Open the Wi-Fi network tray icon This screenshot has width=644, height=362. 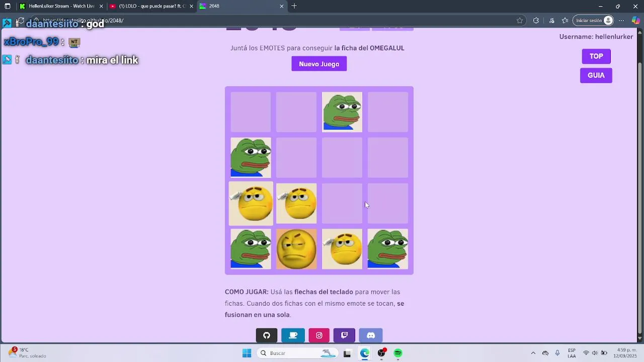click(586, 353)
